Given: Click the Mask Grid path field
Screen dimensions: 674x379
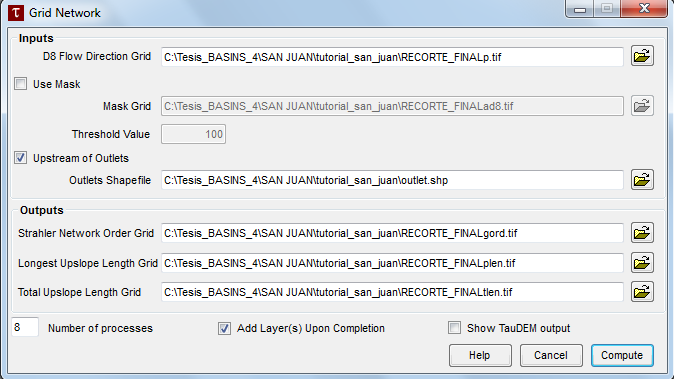Looking at the screenshot, I should [392, 106].
